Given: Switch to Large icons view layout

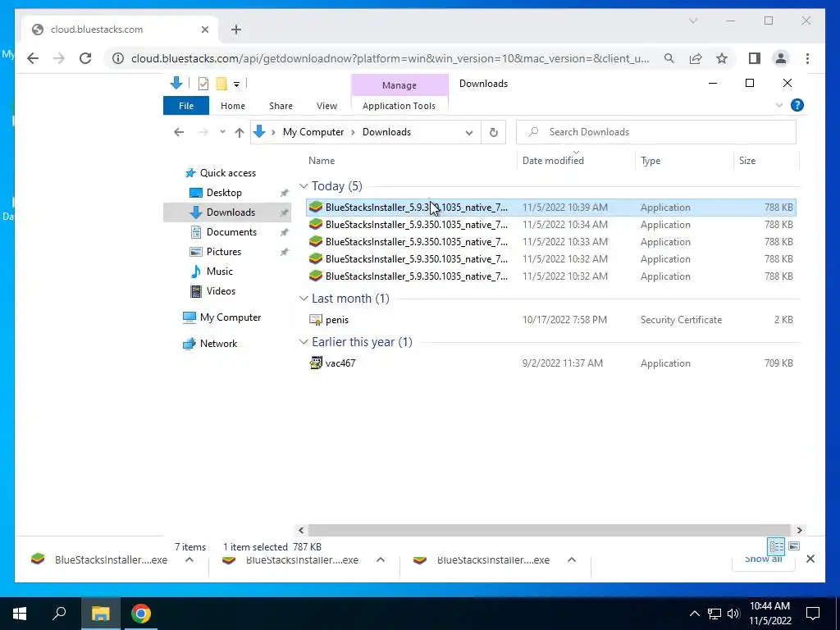Looking at the screenshot, I should click(x=794, y=546).
